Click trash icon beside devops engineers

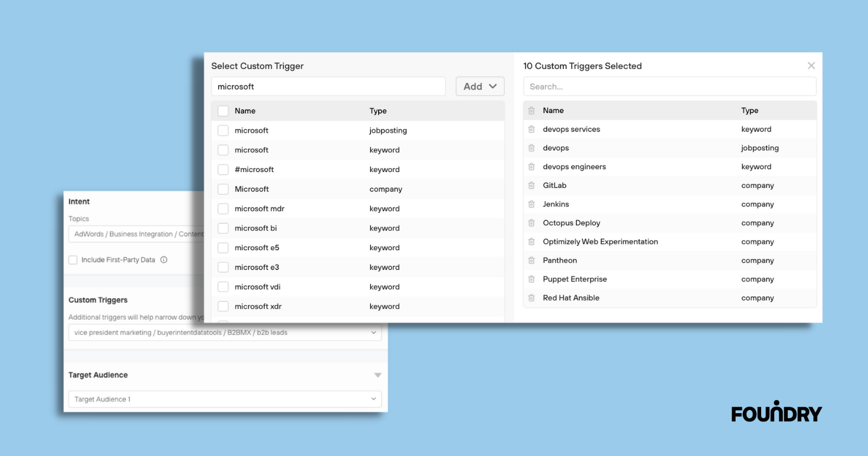(532, 167)
